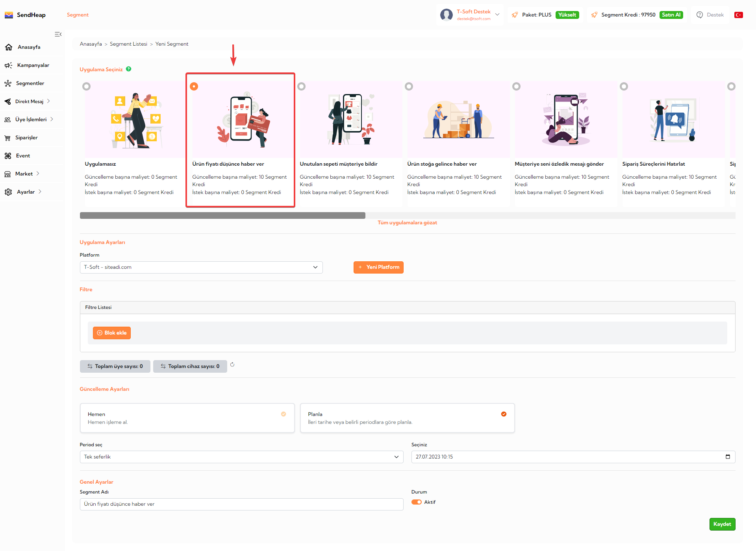
Task: Open Event in the sidebar
Action: pyautogui.click(x=23, y=156)
